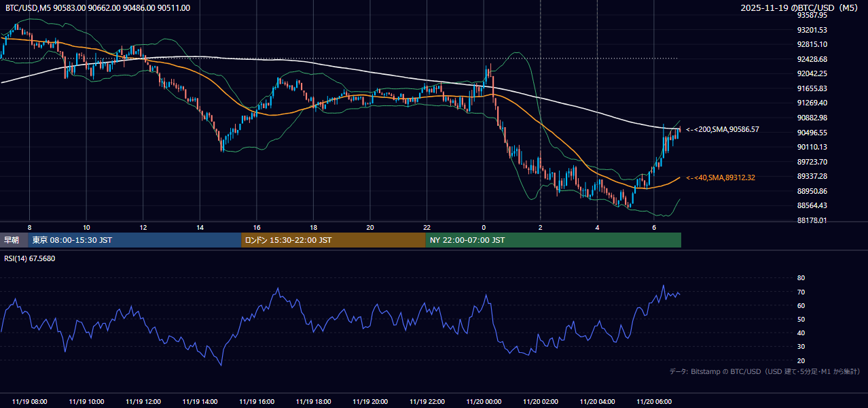The height and width of the screenshot is (408, 868).
Task: Select the 90496.55 price axis label
Action: (812, 133)
